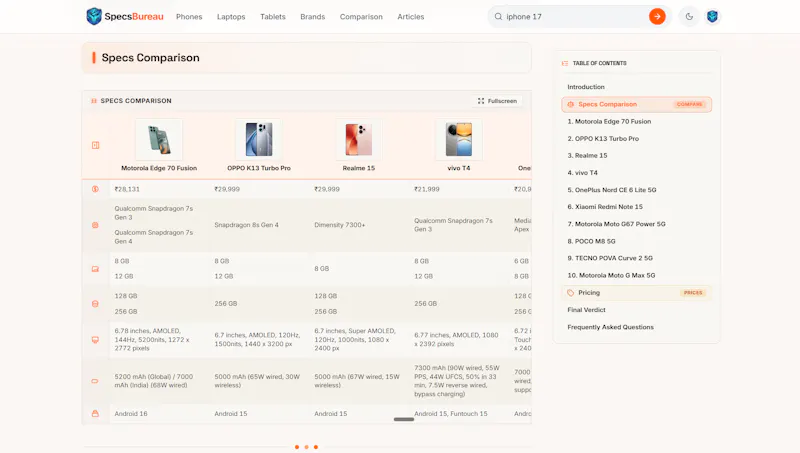The height and width of the screenshot is (453, 800).
Task: Jump to 2. OPPO K13 Turbo Pro section
Action: click(x=603, y=139)
